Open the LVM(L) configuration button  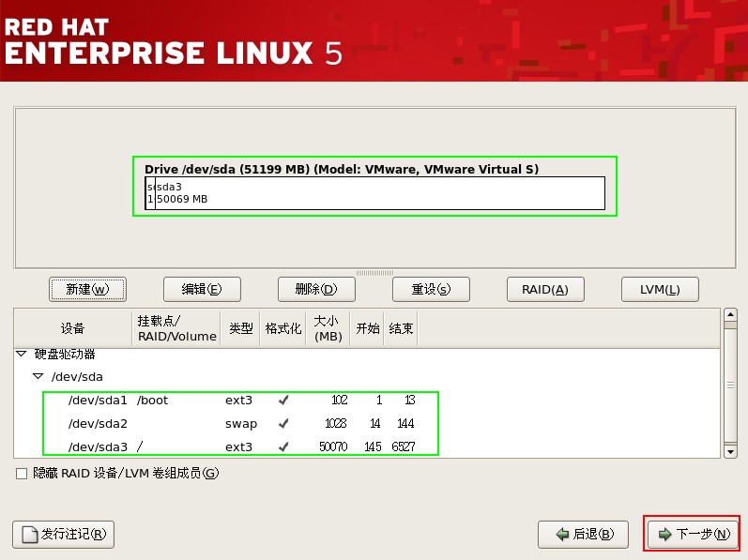coord(660,289)
